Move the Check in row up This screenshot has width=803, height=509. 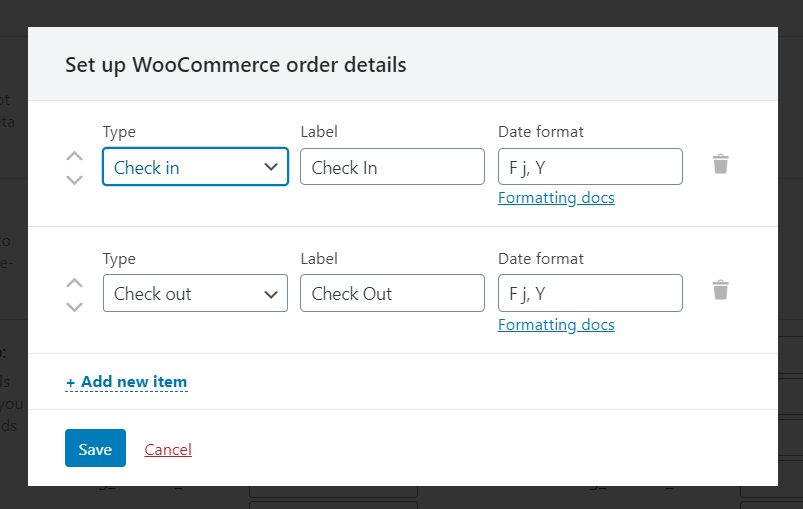click(x=75, y=156)
